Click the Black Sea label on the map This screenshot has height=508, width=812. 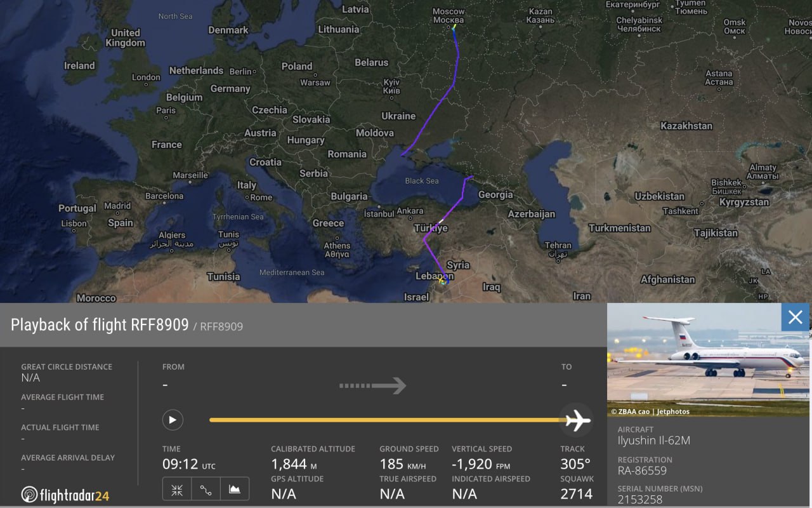[x=422, y=181]
